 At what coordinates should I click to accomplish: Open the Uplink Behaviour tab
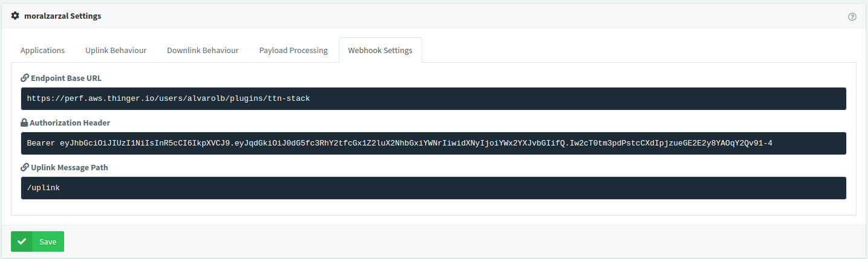(116, 51)
